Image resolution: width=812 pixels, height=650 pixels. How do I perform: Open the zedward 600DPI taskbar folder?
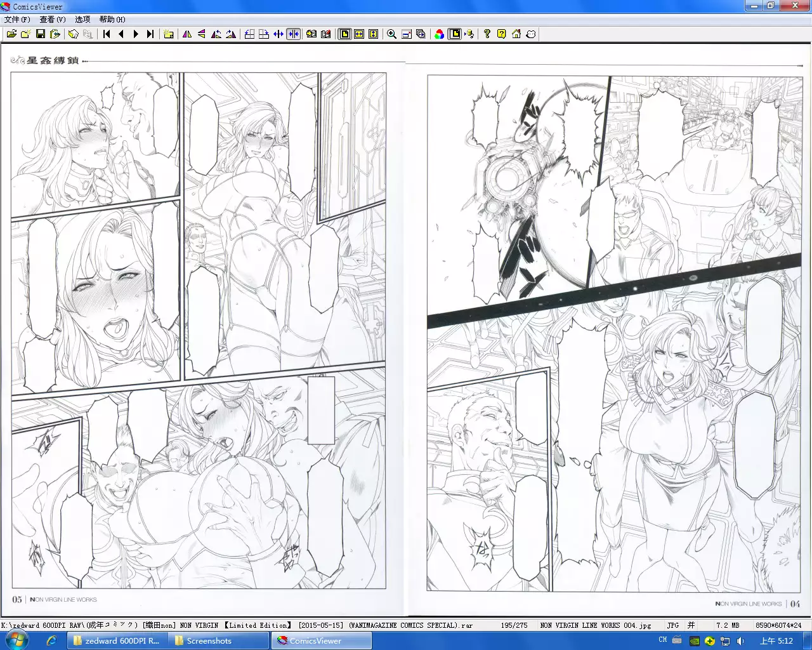117,641
